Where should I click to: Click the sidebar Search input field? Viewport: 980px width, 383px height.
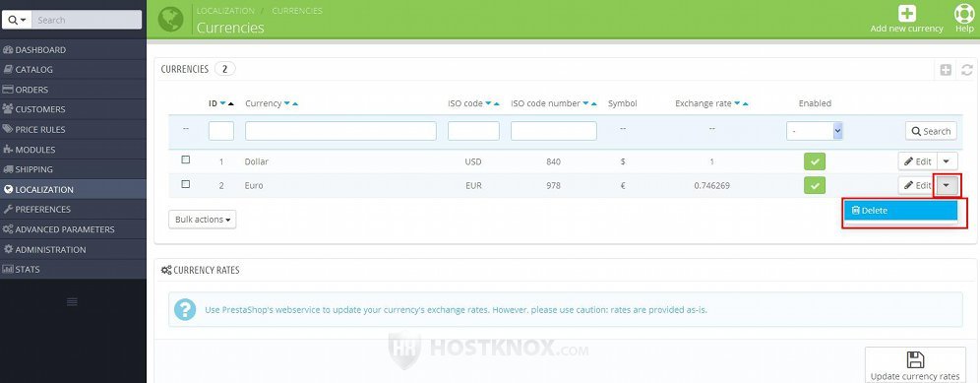tap(87, 20)
